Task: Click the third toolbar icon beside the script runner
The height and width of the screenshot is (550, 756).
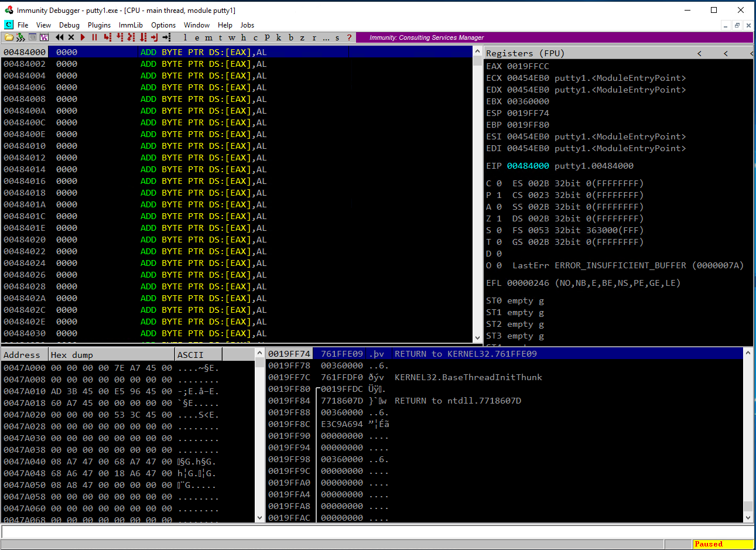Action: (32, 37)
